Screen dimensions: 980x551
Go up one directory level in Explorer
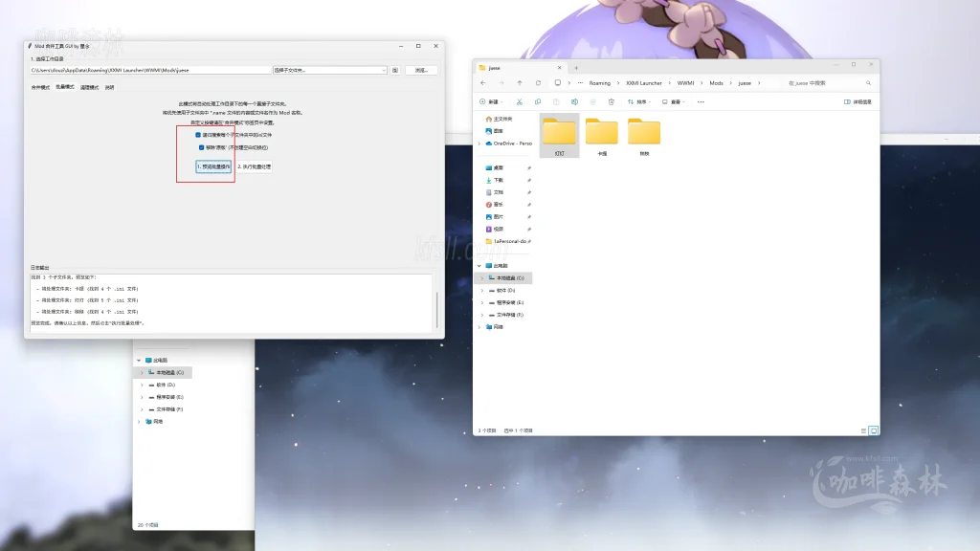click(x=519, y=83)
